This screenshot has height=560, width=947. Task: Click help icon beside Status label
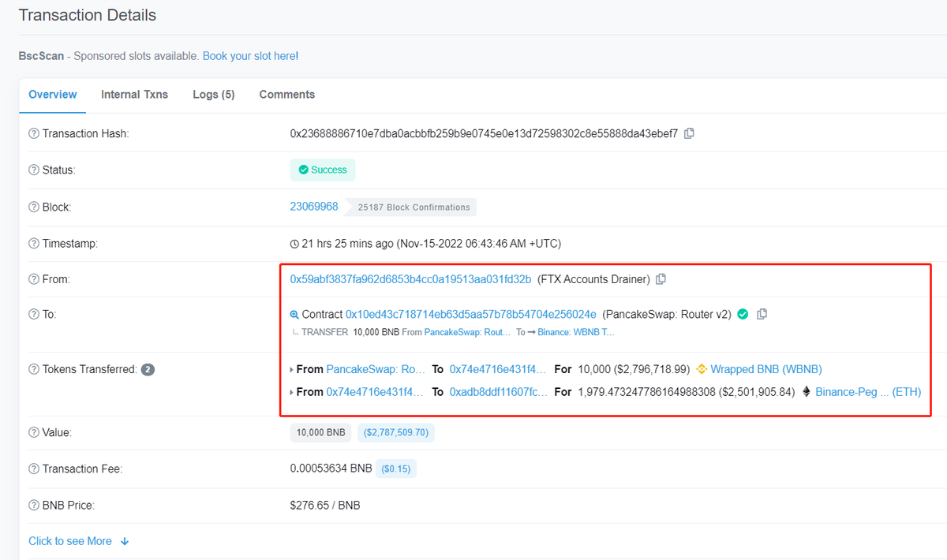[x=34, y=170]
